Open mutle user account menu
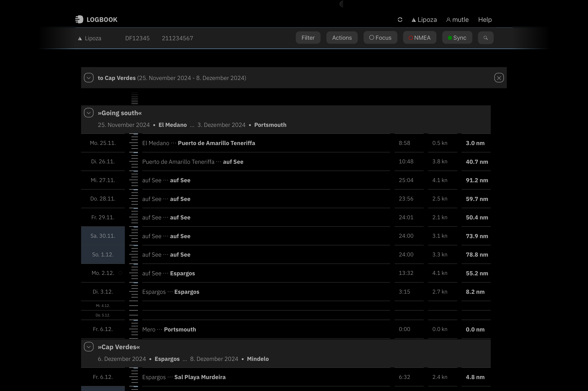This screenshot has height=391, width=588. point(457,20)
